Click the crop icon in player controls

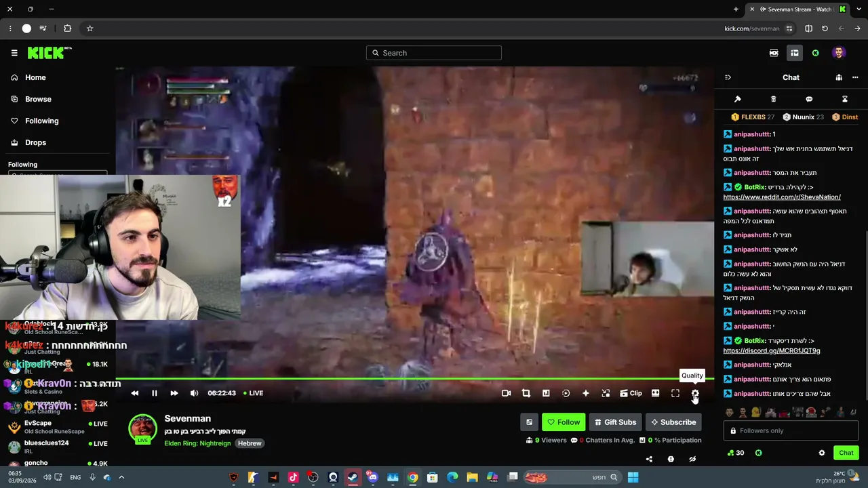point(526,393)
